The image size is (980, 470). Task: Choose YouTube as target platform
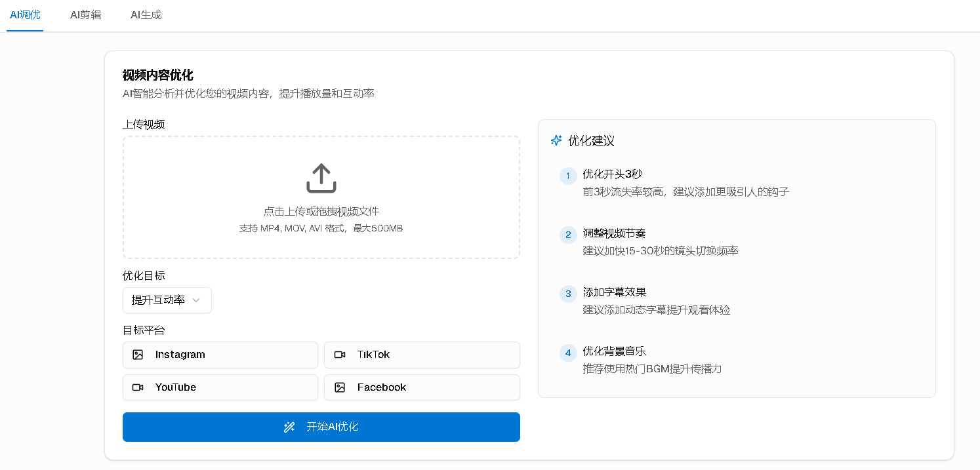coord(220,387)
